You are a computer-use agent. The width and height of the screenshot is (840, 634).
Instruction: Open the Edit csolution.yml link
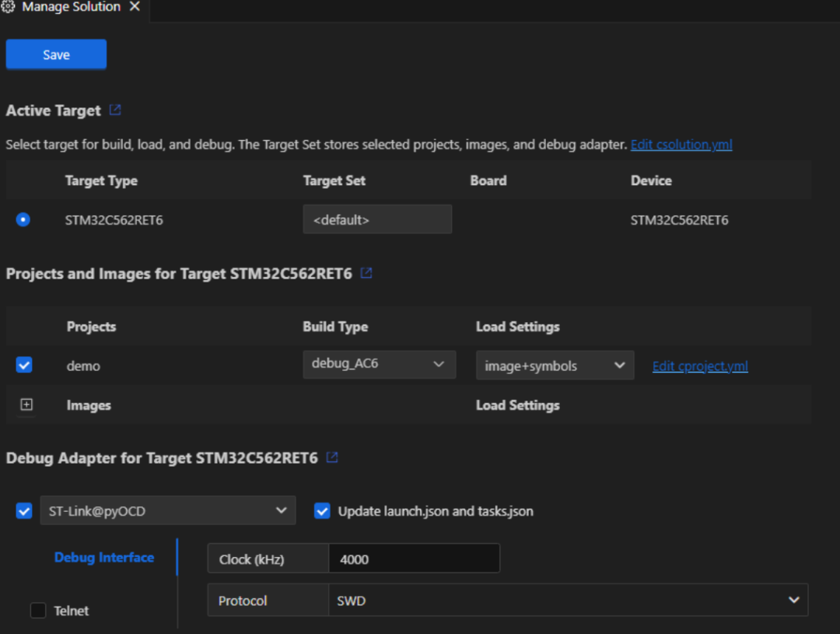point(681,145)
